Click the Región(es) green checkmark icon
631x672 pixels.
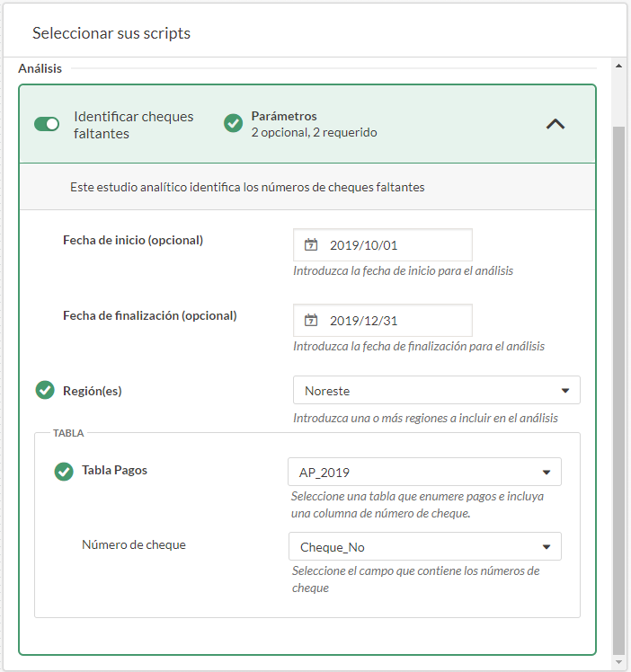(x=45, y=391)
